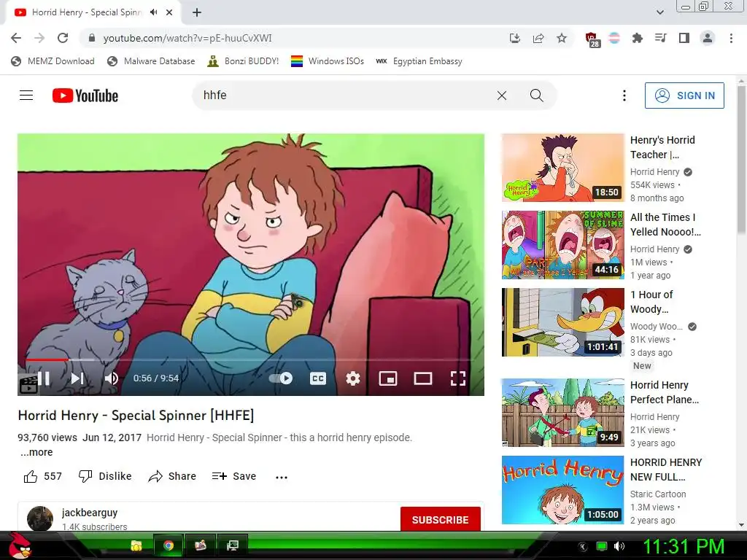
Task: Open uBlock extension with 28 badge
Action: click(592, 39)
